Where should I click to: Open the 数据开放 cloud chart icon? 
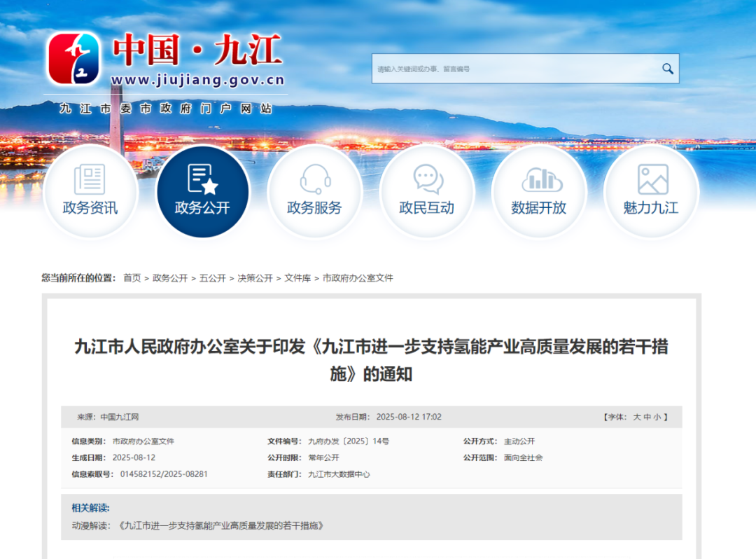click(x=539, y=179)
